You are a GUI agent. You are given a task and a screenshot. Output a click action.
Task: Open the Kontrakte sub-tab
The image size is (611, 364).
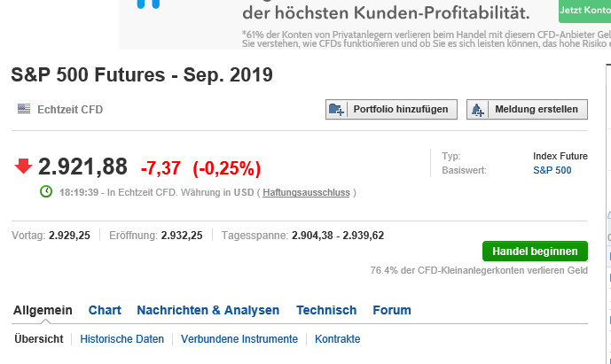338,339
